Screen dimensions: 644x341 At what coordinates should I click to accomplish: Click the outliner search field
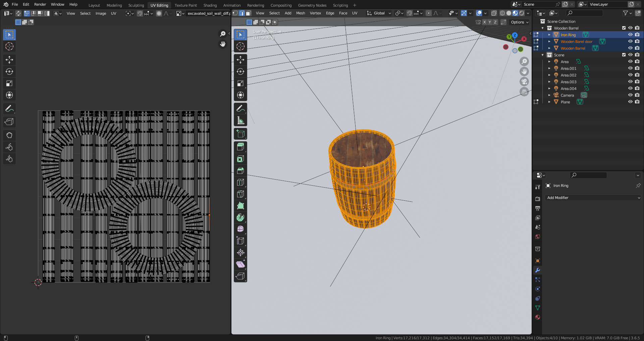pyautogui.click(x=584, y=13)
